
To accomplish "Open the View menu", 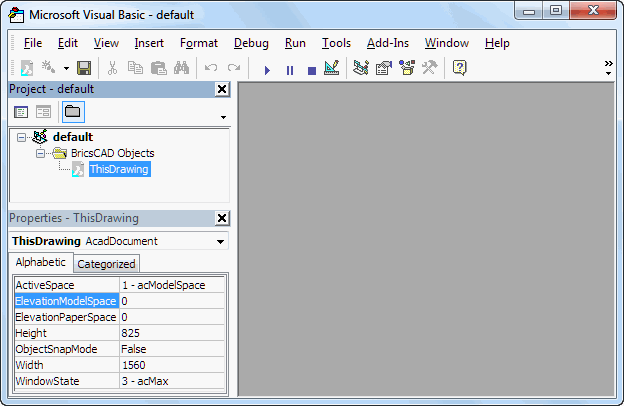I will tap(106, 43).
